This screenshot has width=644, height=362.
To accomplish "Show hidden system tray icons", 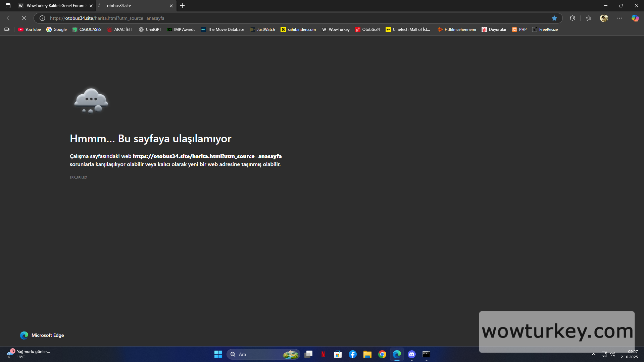I will tap(593, 354).
